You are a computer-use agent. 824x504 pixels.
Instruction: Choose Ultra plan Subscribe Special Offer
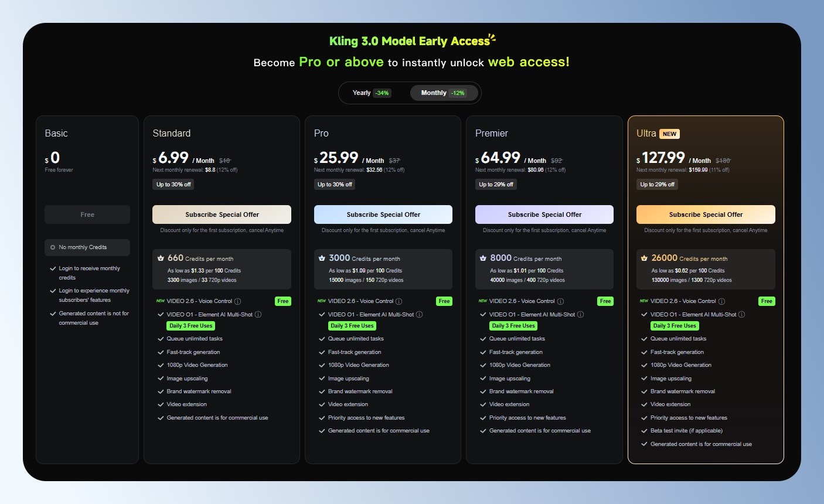706,214
